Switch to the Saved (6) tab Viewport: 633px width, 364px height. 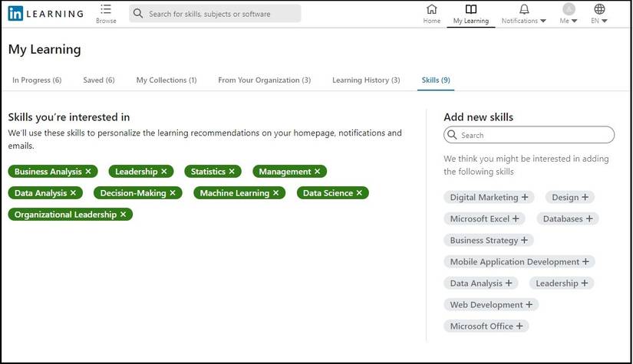click(99, 80)
